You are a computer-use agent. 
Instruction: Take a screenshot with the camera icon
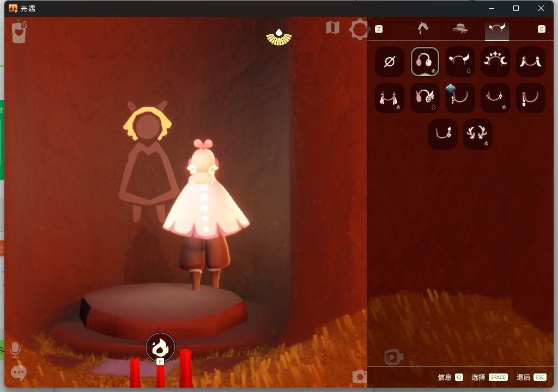coord(360,377)
